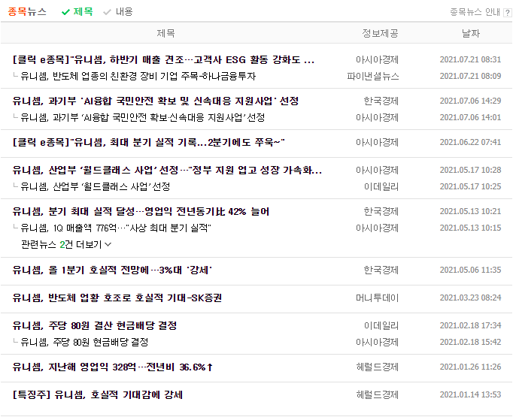
Task: Toggle the 내용 search checkbox
Action: [118, 12]
